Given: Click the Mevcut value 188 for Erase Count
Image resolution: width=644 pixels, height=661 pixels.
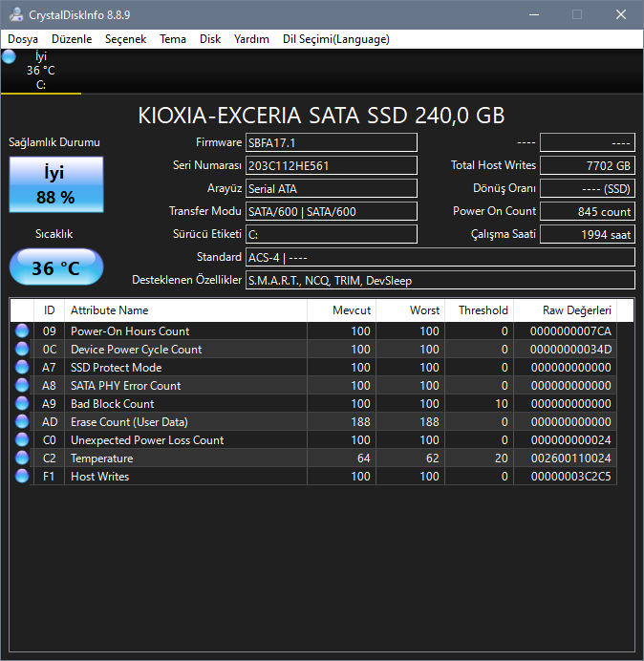Looking at the screenshot, I should pos(360,422).
